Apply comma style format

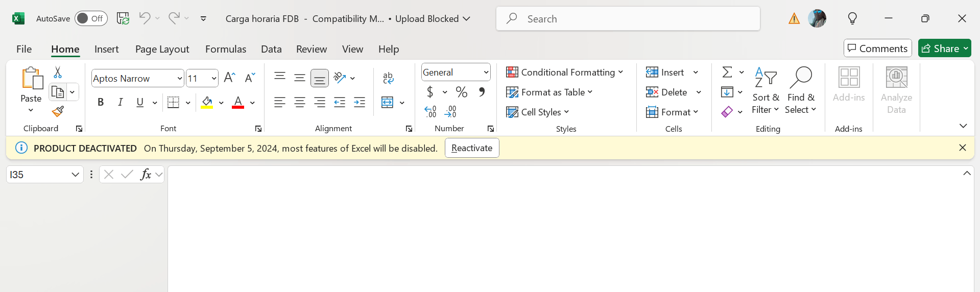[482, 92]
